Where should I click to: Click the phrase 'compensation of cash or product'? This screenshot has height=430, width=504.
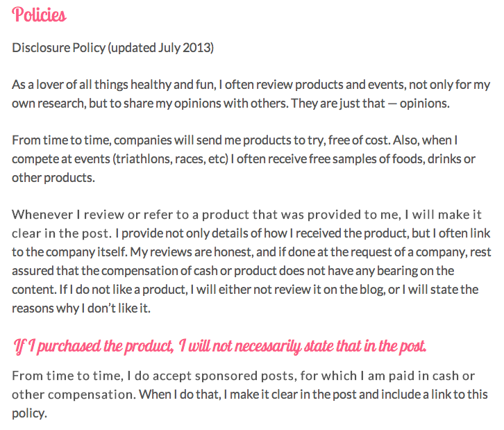(x=189, y=271)
